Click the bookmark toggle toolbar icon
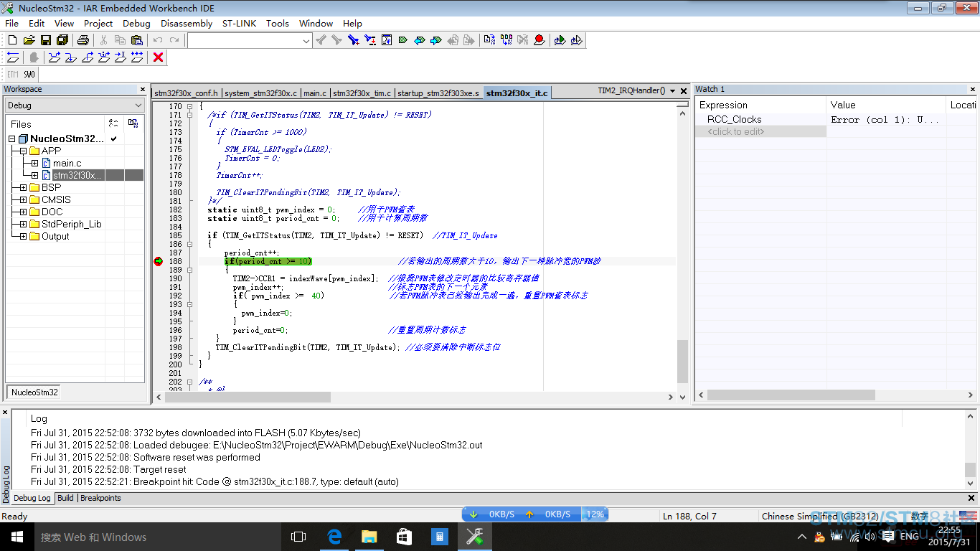Screen dimensions: 980x551 tap(403, 40)
